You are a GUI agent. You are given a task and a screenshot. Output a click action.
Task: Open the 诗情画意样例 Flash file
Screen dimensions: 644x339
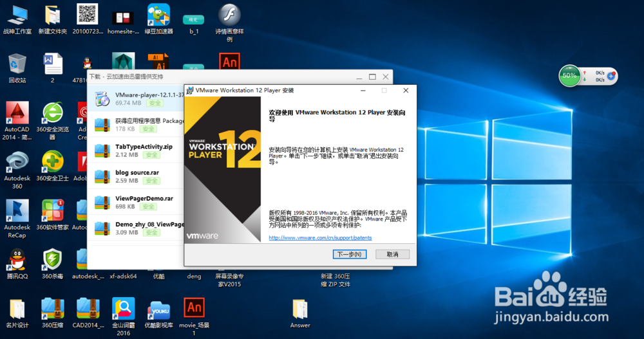[x=229, y=23]
